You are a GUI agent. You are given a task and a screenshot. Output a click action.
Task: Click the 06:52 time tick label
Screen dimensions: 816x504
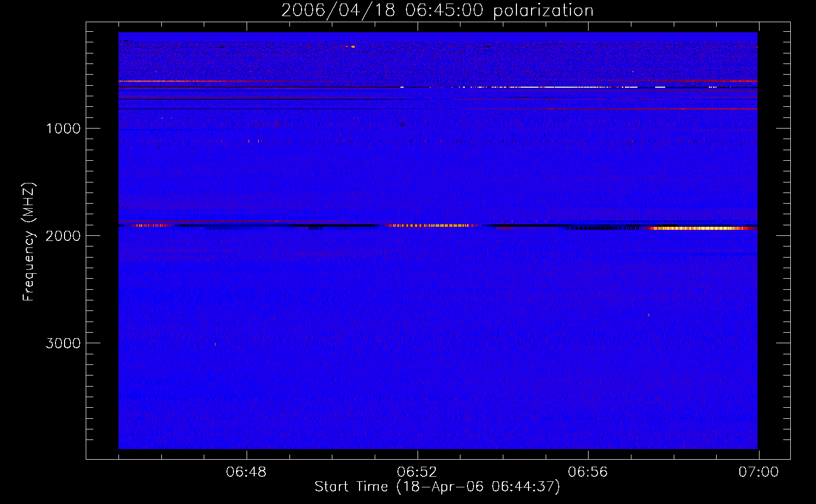[417, 472]
